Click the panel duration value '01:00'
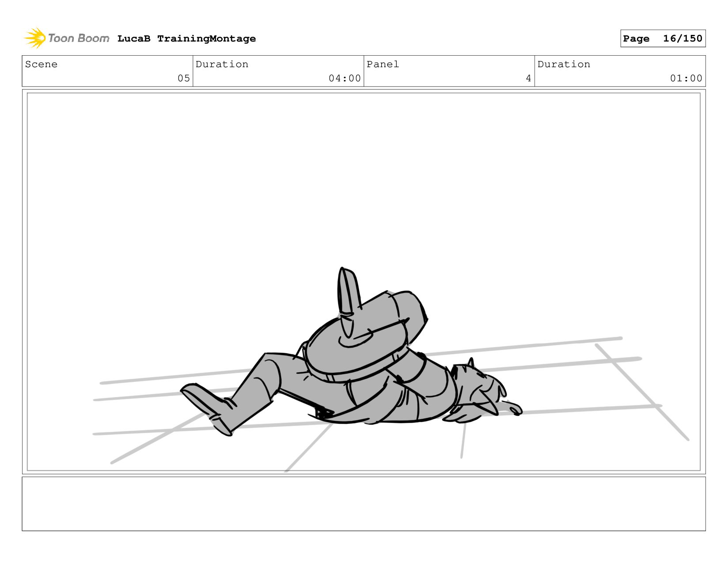 (686, 78)
